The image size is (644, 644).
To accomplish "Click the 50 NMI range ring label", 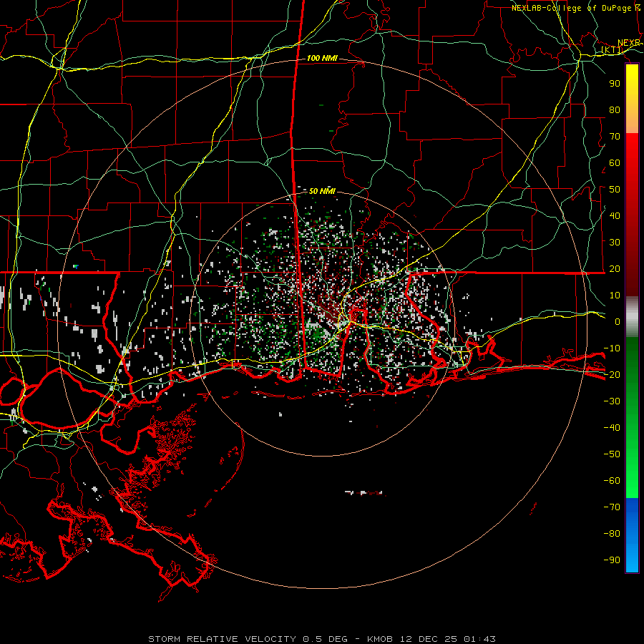I will (x=322, y=191).
